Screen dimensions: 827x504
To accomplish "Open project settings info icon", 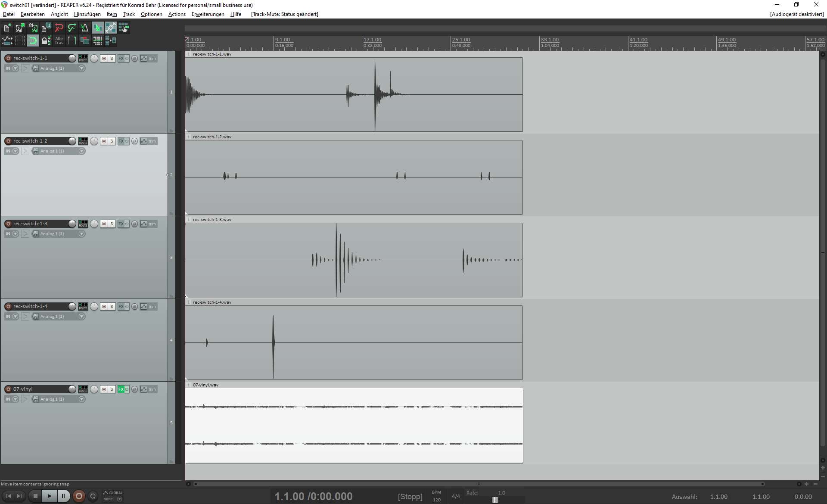I will pos(46,28).
